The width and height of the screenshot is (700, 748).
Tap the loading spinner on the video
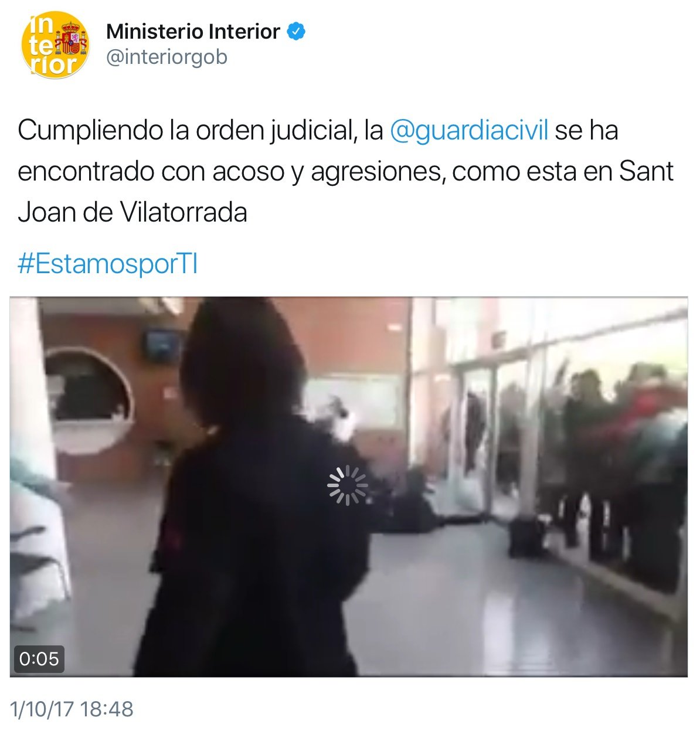click(348, 485)
